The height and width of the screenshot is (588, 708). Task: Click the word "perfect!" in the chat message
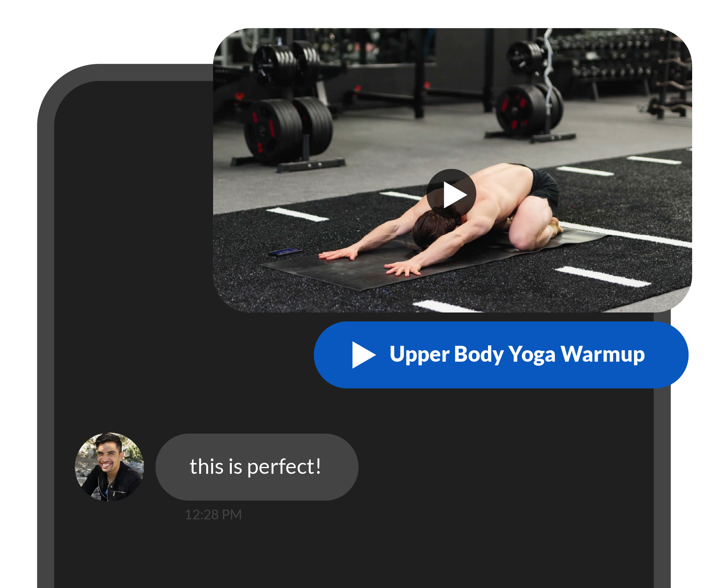tap(284, 466)
